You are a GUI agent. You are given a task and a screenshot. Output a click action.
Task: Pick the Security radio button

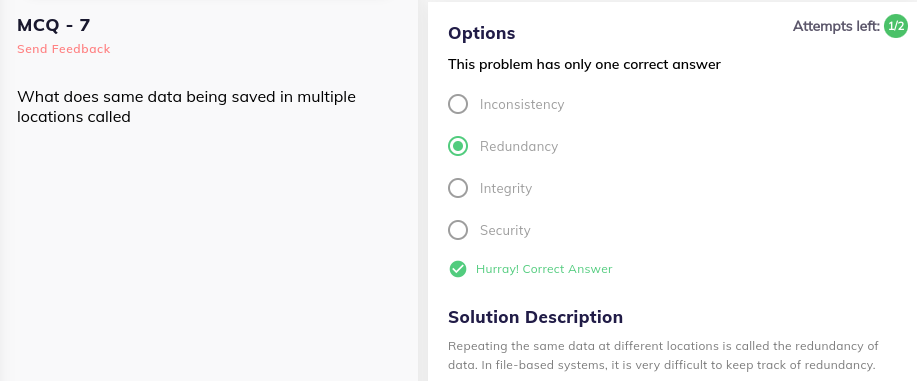coord(458,230)
